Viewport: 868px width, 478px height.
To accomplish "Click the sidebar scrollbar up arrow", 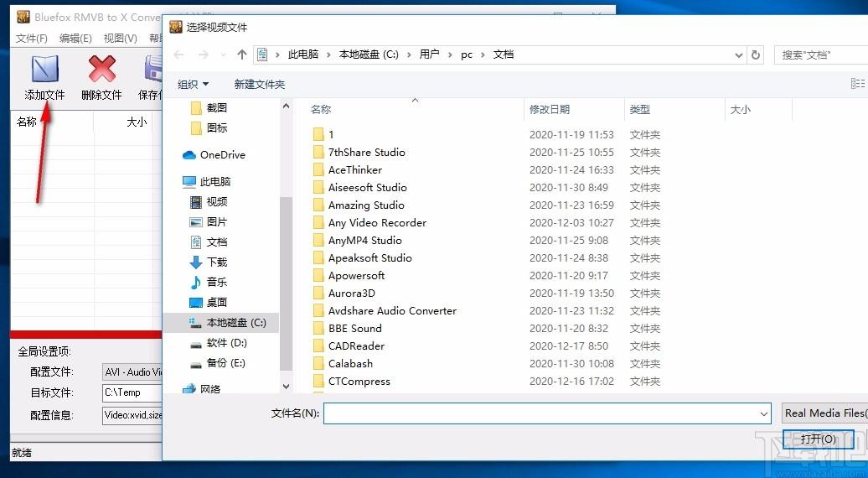I will 287,106.
